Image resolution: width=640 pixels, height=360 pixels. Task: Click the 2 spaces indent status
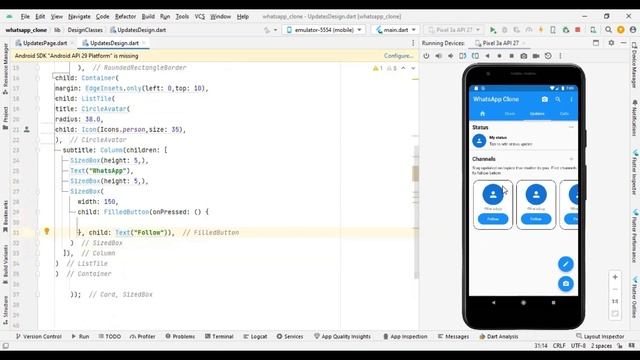coord(601,346)
